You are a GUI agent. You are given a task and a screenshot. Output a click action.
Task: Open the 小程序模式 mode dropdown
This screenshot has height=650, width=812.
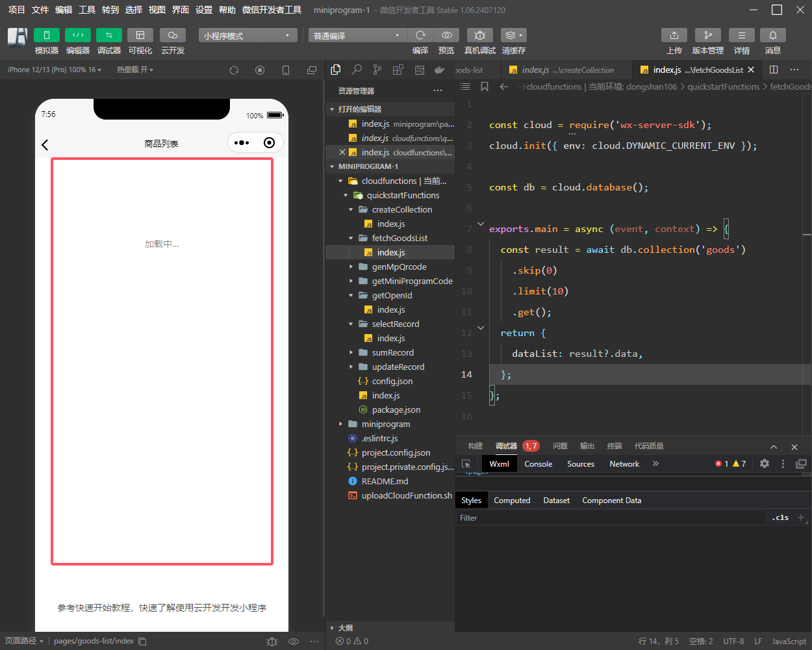pyautogui.click(x=248, y=35)
